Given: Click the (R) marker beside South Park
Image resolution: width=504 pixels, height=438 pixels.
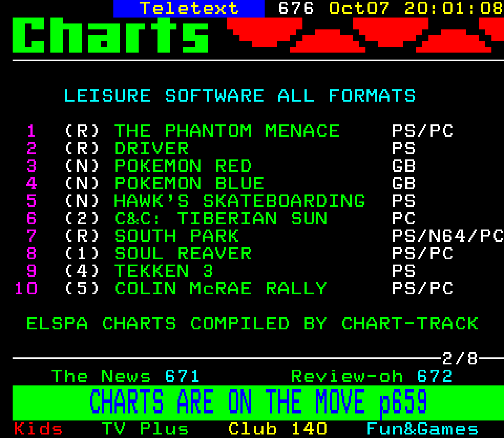Looking at the screenshot, I should [82, 236].
